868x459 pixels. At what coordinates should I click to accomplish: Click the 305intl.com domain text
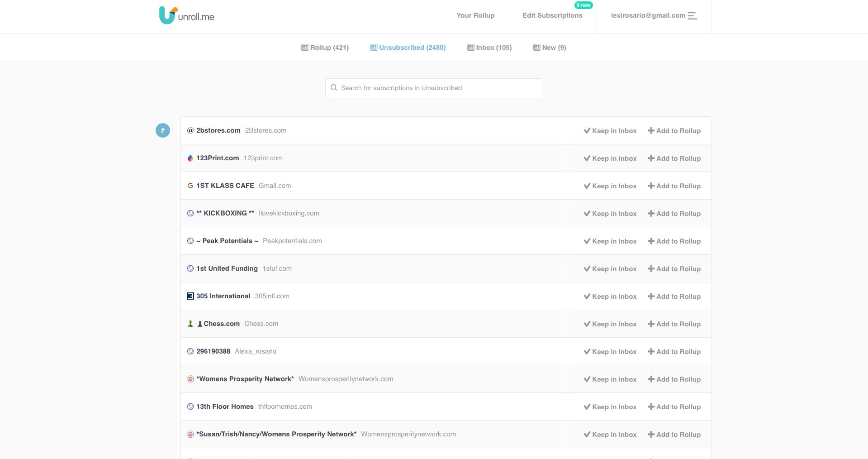272,296
